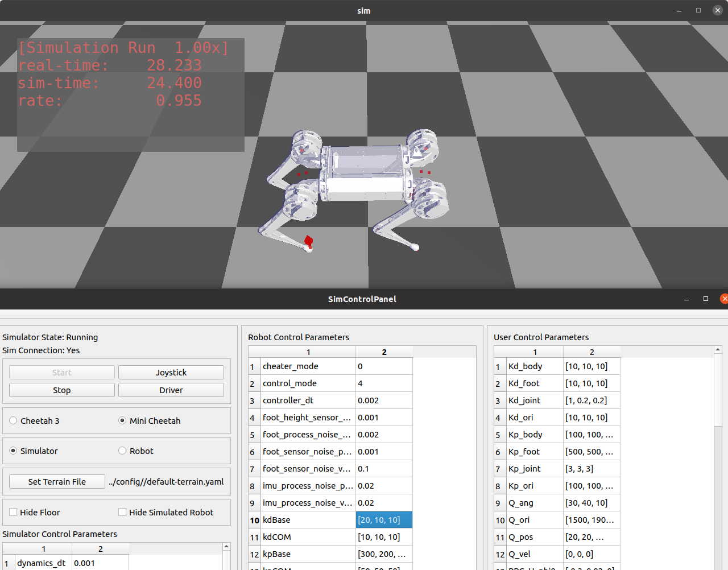The width and height of the screenshot is (728, 570).
Task: Click the terrain file path default-terrain.yaml
Action: tap(166, 481)
